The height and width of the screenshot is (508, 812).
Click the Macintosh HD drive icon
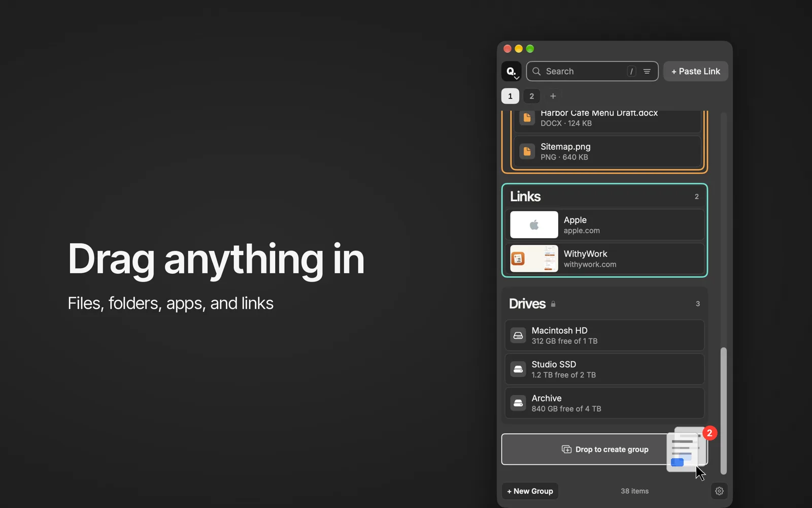click(x=518, y=335)
